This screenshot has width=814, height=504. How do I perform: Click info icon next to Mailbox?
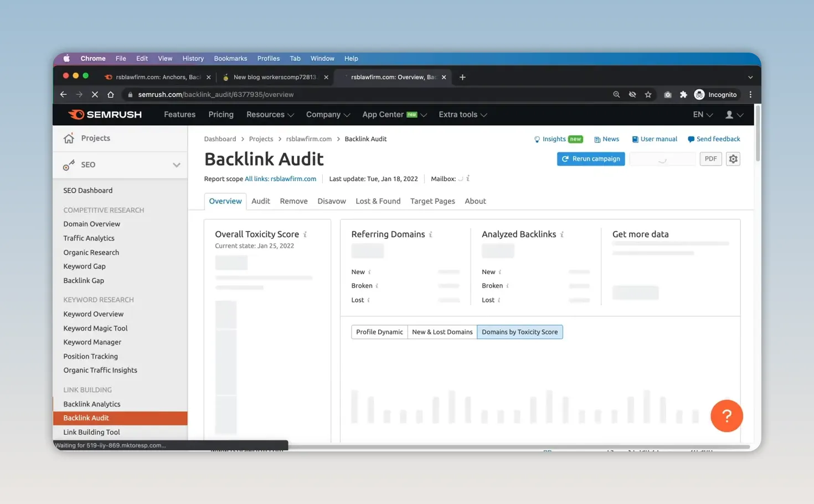(468, 178)
